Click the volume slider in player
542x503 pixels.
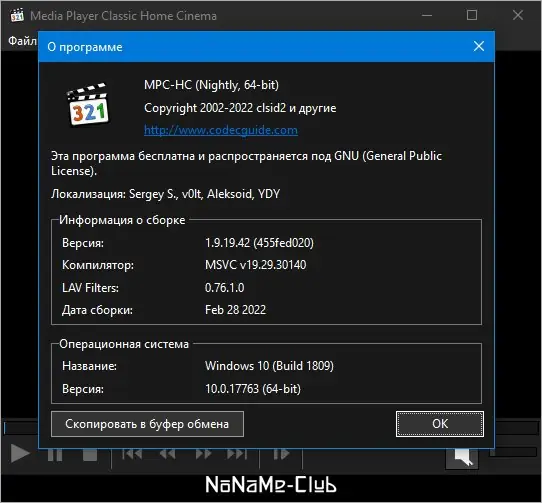514,451
